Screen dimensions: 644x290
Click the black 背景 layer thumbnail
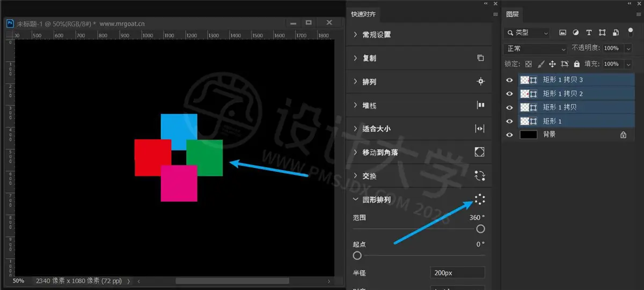tap(529, 135)
